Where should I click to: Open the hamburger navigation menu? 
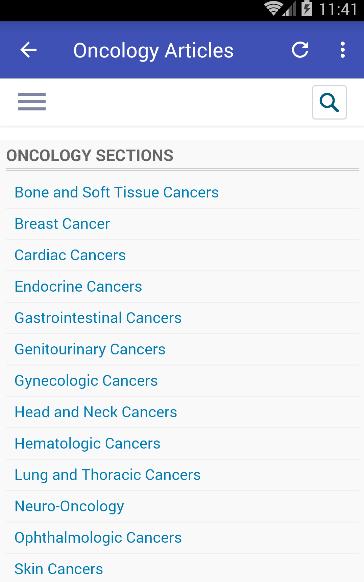point(32,102)
